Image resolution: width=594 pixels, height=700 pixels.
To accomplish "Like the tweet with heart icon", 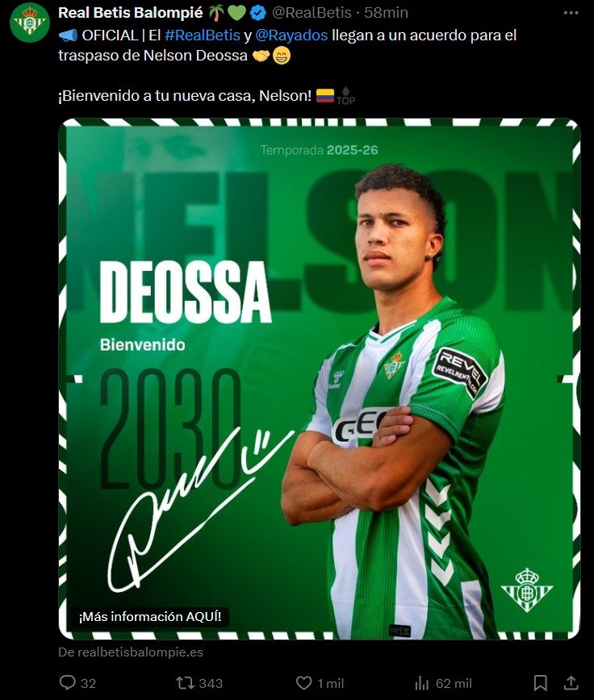I will [303, 682].
